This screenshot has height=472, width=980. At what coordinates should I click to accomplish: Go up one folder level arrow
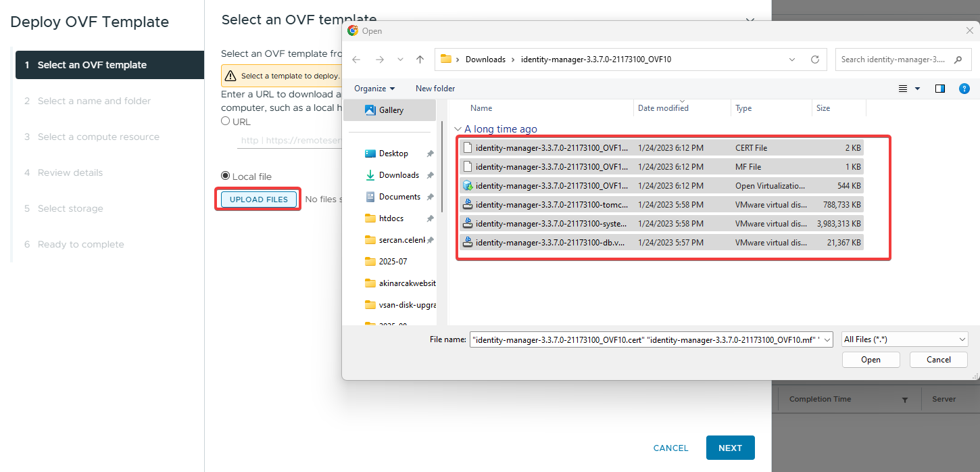coord(420,60)
